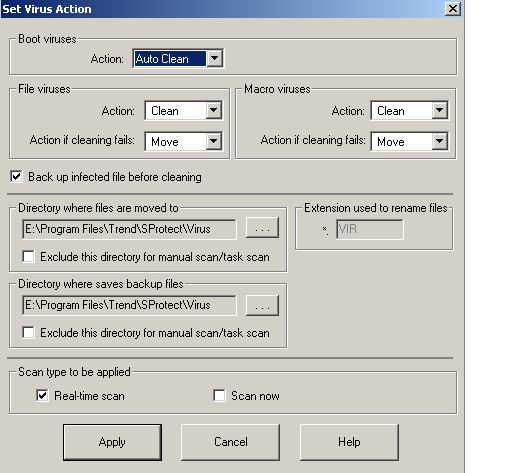Open the Boot viruses Action dropdown

point(215,59)
